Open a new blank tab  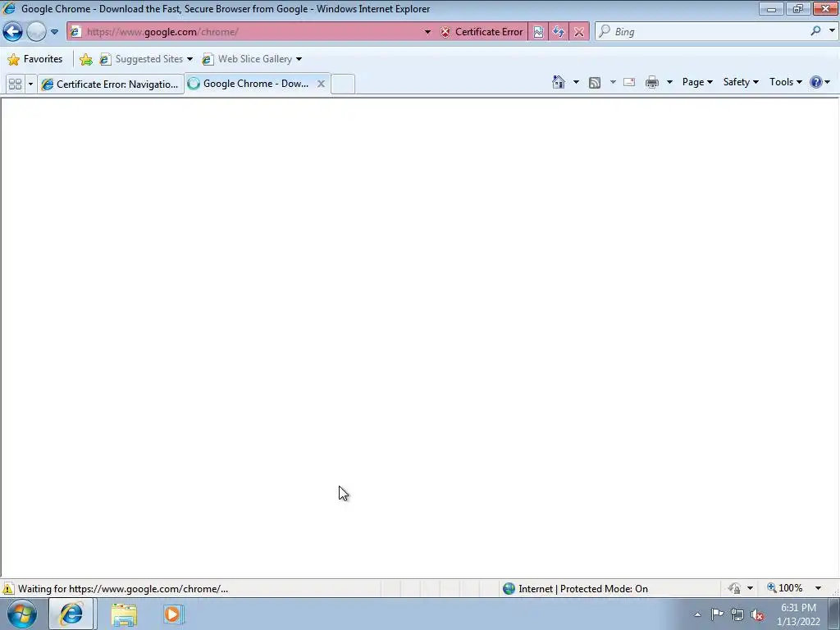click(x=343, y=84)
